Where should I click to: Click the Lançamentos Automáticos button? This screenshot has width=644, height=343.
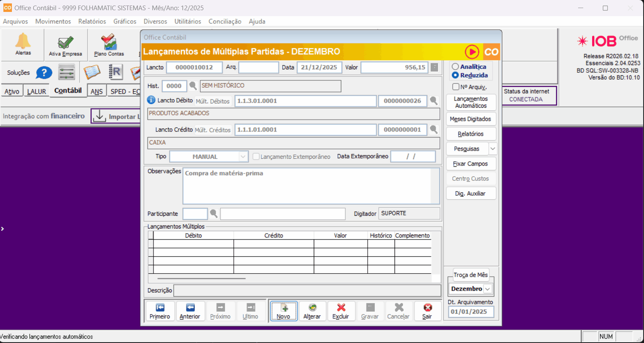pyautogui.click(x=471, y=102)
